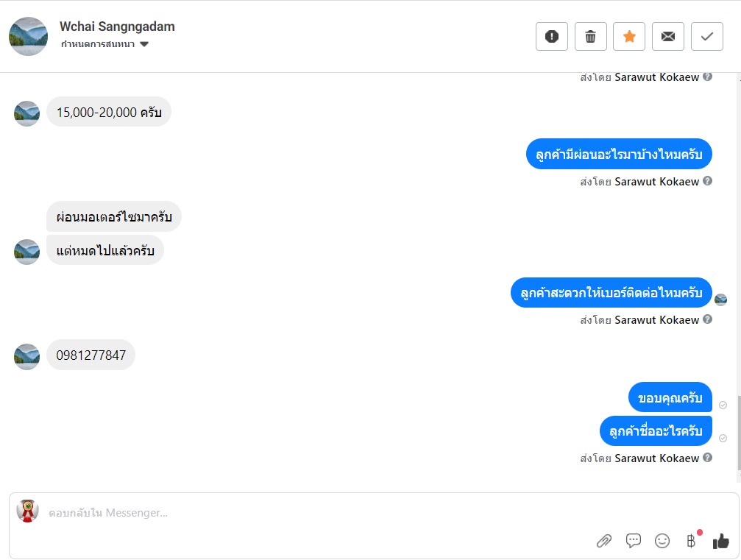Screen dimensions: 741x560
Task: Click the 15,000-20,000 ครับ message bubble
Action: coord(109,112)
